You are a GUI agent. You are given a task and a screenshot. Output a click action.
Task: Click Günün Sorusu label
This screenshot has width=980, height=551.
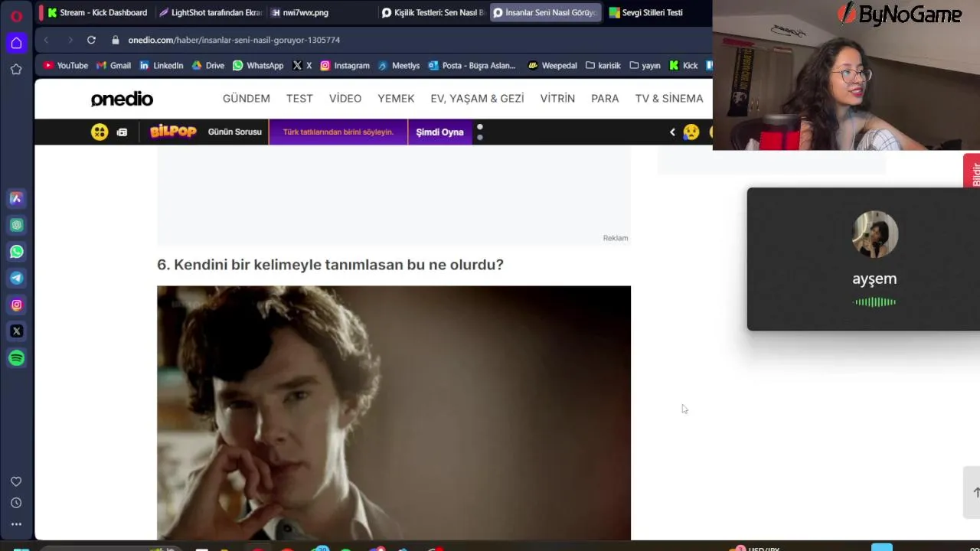pos(235,132)
